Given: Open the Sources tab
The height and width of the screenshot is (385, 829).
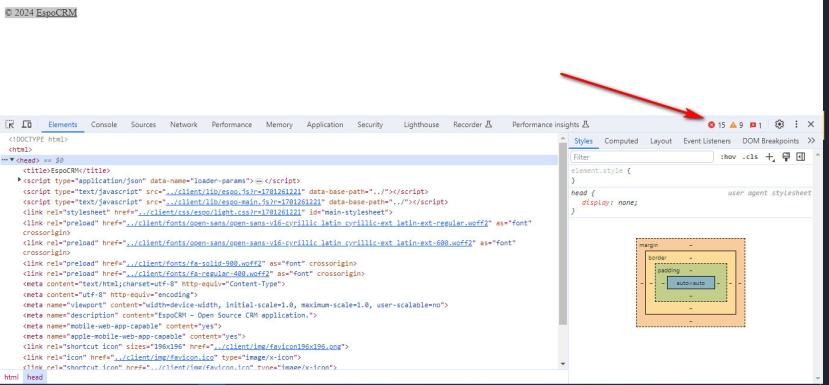Looking at the screenshot, I should (143, 125).
